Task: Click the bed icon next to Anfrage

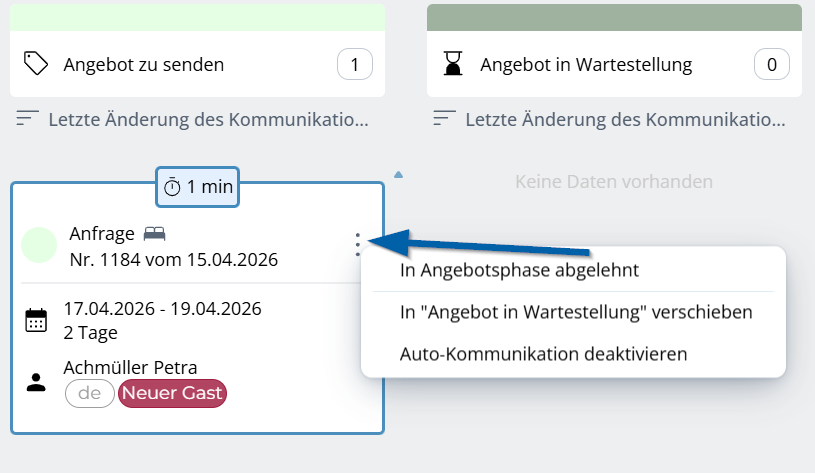Action: (x=154, y=234)
